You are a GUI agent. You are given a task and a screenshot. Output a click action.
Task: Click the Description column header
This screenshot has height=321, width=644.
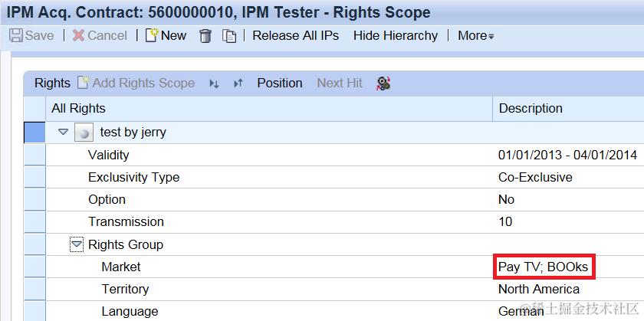point(568,109)
